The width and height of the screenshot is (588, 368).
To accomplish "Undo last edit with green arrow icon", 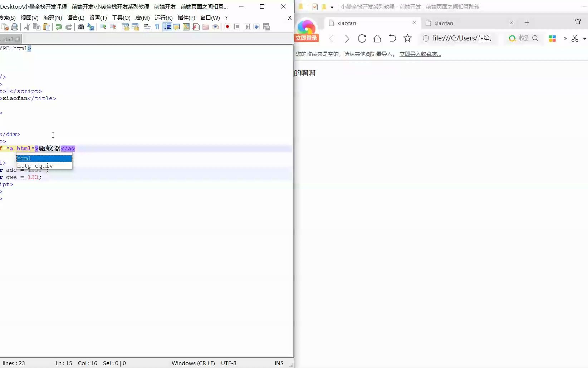I will tap(59, 27).
